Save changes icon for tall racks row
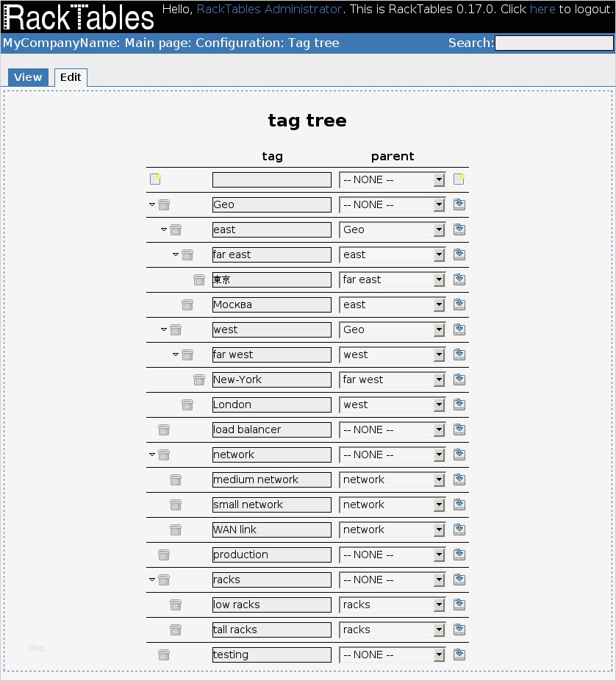The width and height of the screenshot is (616, 681). [x=459, y=630]
